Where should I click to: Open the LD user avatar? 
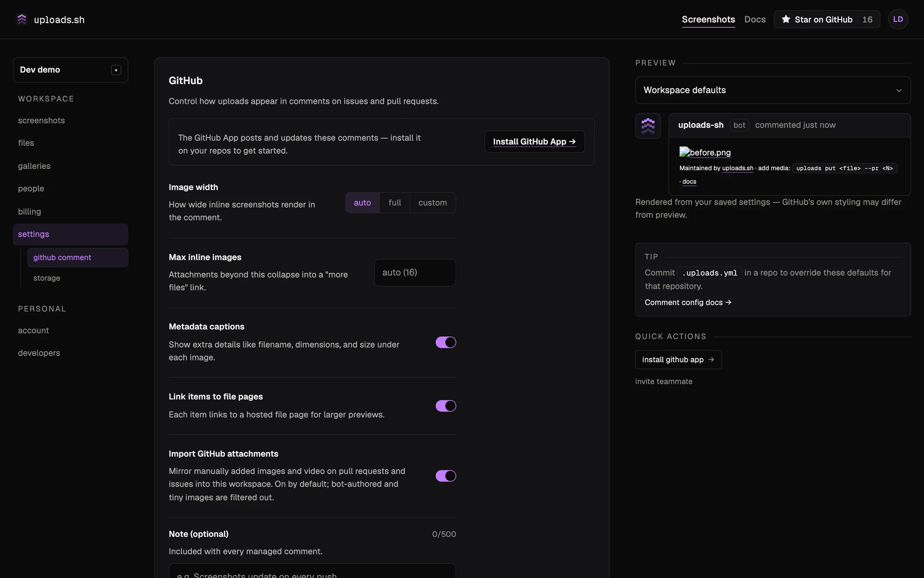898,19
